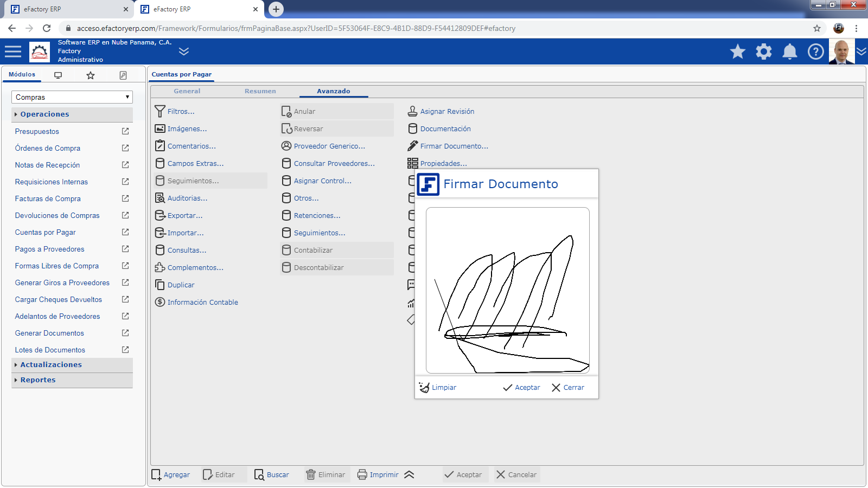
Task: Expand the print options double chevron
Action: [x=409, y=474]
